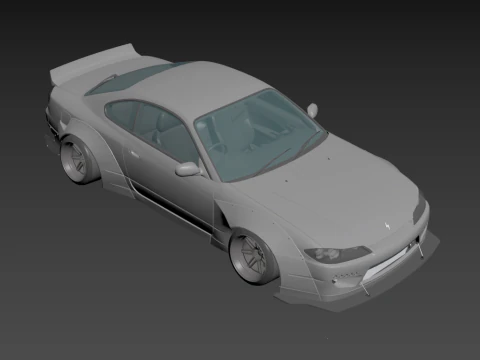Select the left headlight
The width and height of the screenshot is (480, 360).
click(x=337, y=254)
